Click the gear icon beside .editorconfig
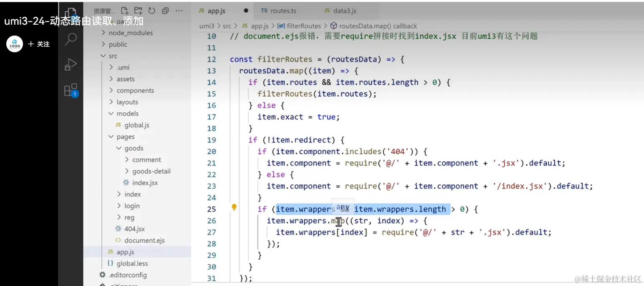The height and width of the screenshot is (286, 644). 102,275
